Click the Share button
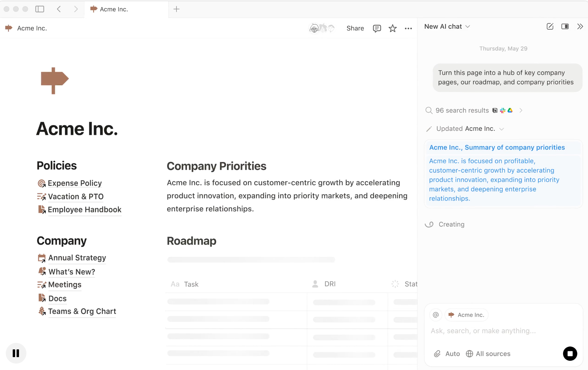Viewport: 588px width, 370px height. click(355, 28)
